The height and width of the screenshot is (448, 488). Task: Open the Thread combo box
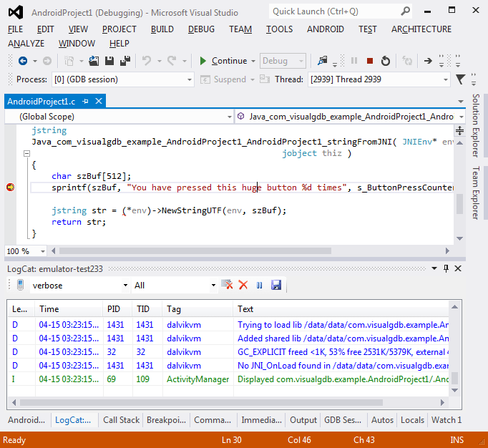pyautogui.click(x=379, y=79)
